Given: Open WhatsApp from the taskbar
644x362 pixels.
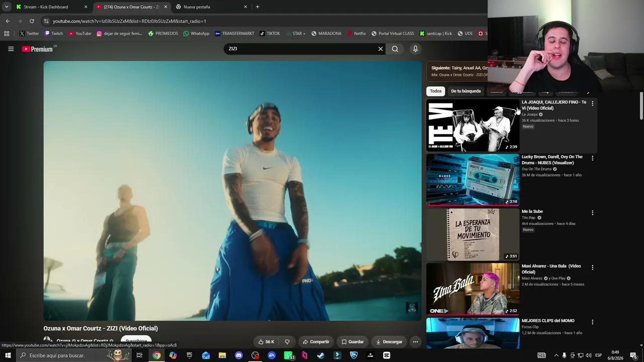Looking at the screenshot, I should (x=289, y=355).
